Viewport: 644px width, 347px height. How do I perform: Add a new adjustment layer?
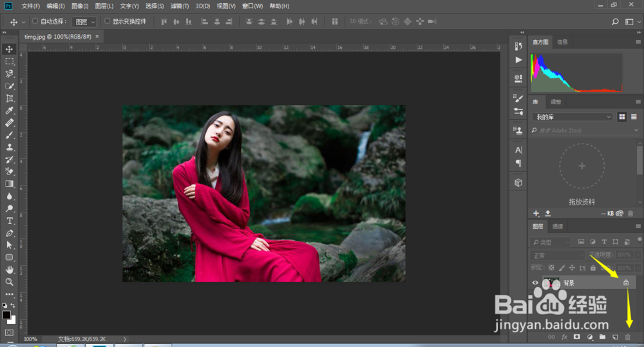[590, 337]
